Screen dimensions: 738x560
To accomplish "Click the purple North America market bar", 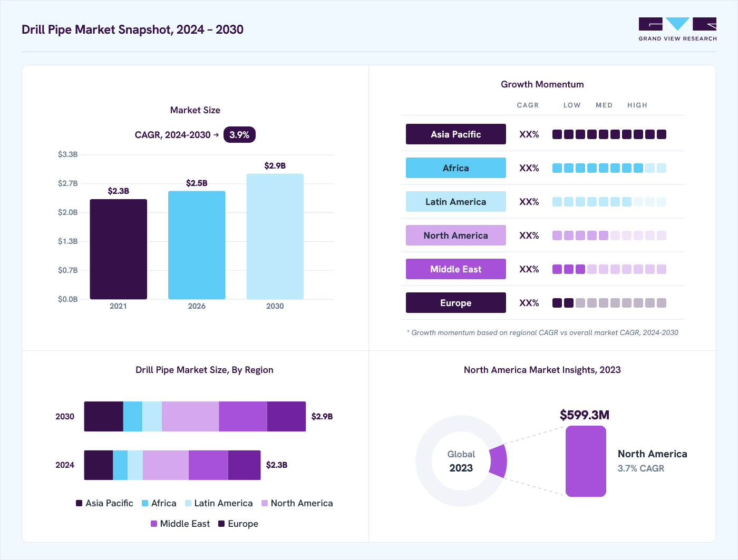I will (x=586, y=461).
